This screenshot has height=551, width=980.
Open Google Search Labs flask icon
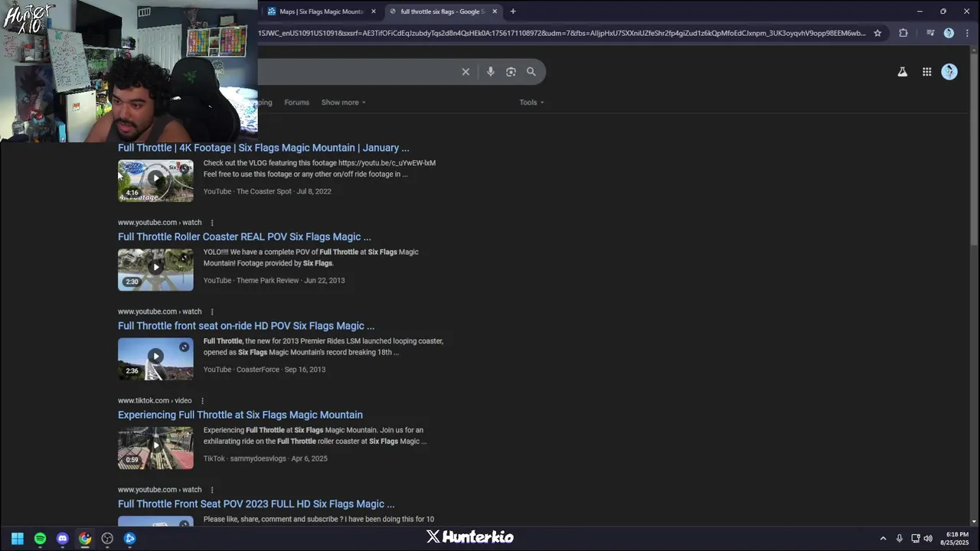pyautogui.click(x=903, y=72)
